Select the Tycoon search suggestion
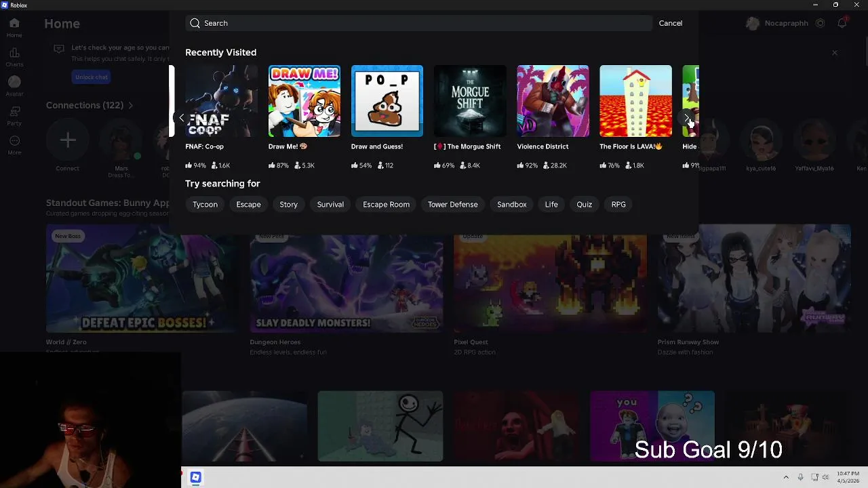Image resolution: width=868 pixels, height=488 pixels. pyautogui.click(x=205, y=204)
